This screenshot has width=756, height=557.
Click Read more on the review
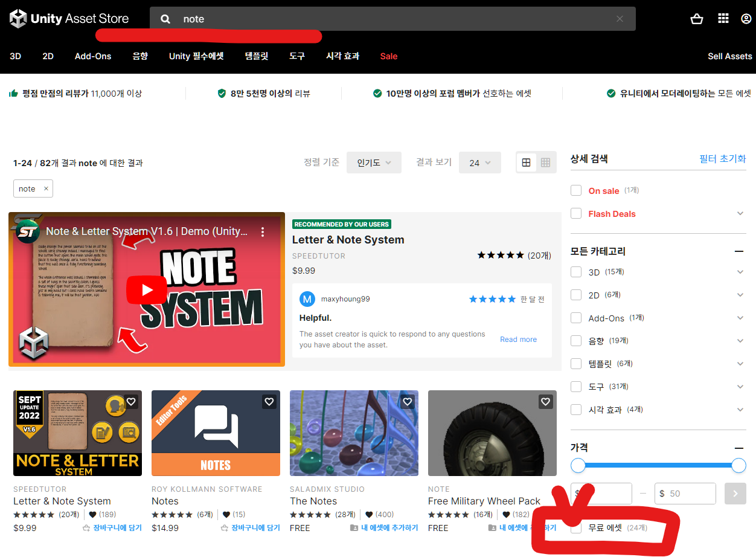[x=518, y=340]
